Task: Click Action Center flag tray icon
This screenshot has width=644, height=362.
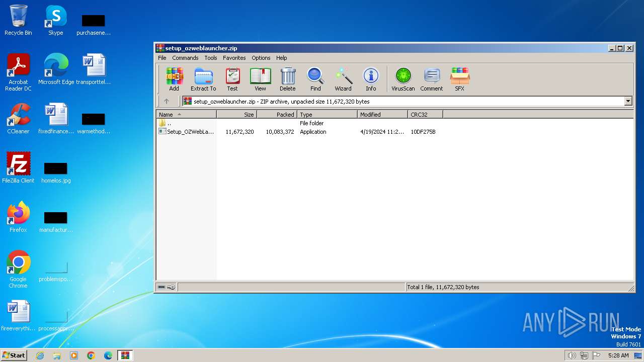Action: tap(596, 355)
